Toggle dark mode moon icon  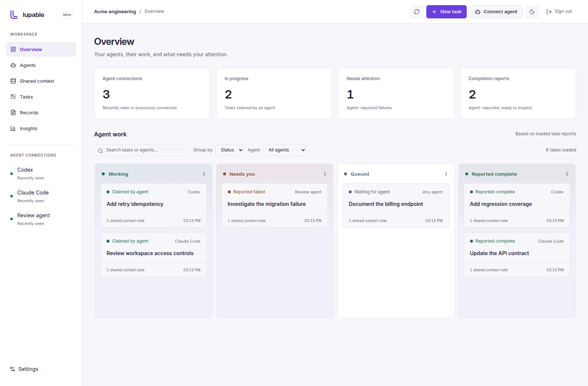[532, 12]
